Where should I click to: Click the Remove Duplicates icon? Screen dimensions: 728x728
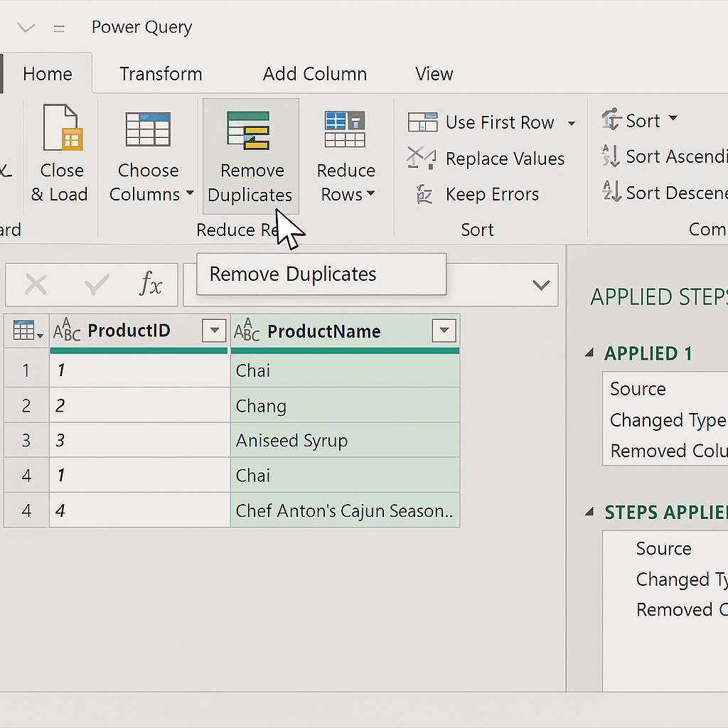click(x=250, y=132)
